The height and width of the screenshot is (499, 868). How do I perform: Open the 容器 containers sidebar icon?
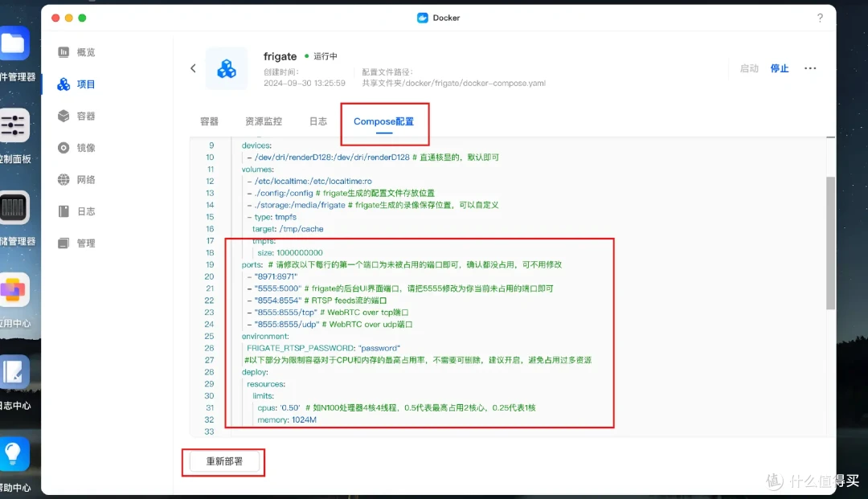coord(63,116)
